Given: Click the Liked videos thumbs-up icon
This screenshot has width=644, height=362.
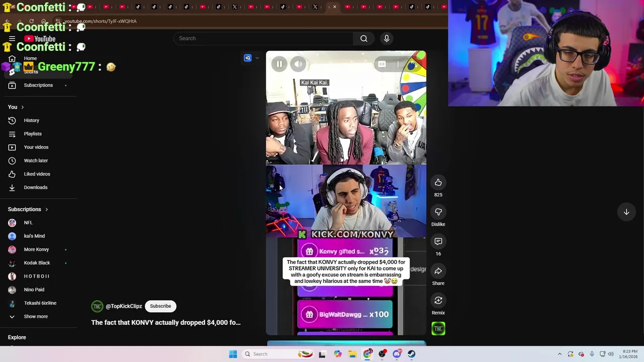Looking at the screenshot, I should pos(12,174).
